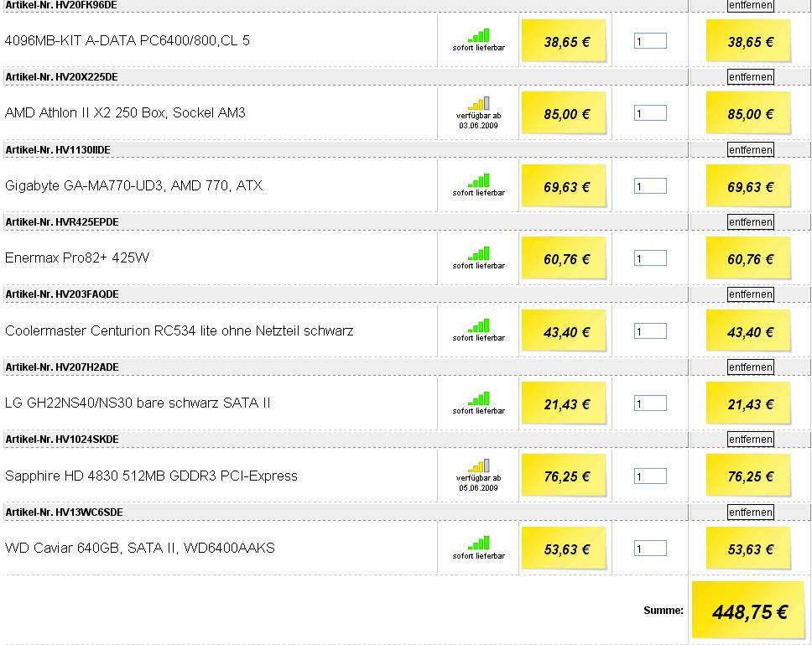Open product Sapphire HD 4830 512MB GDDR3
This screenshot has height=645, width=812.
click(x=151, y=476)
